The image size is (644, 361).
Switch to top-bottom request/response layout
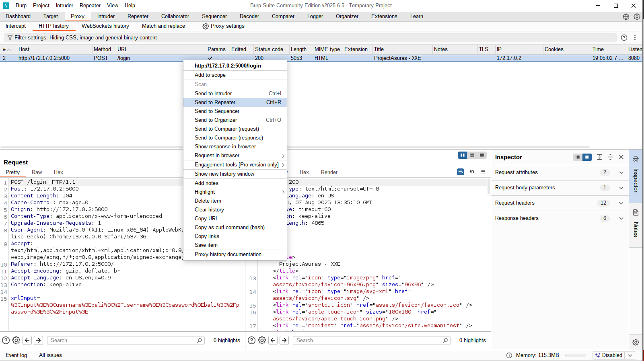point(472,155)
